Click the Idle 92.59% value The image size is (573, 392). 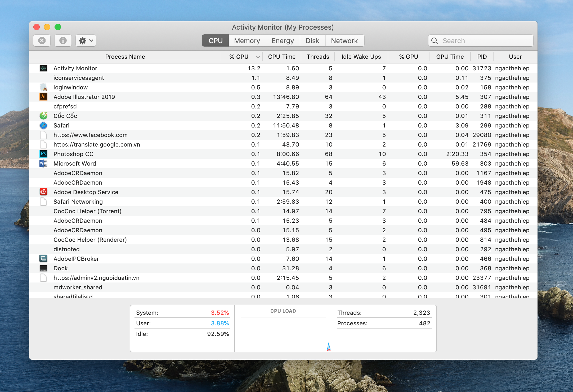[x=218, y=334]
